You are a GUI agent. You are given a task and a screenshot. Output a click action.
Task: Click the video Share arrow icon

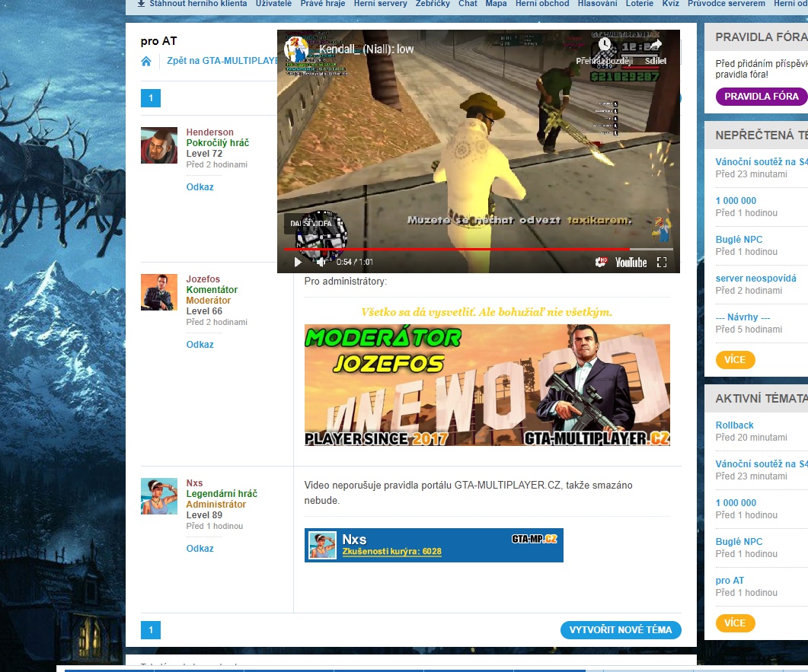click(656, 45)
